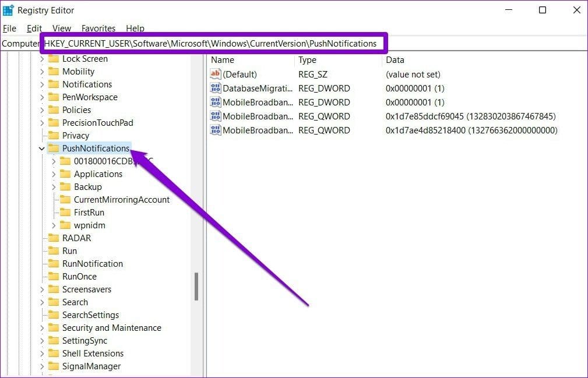Expand the PrecisionTouchPad key

pos(42,123)
